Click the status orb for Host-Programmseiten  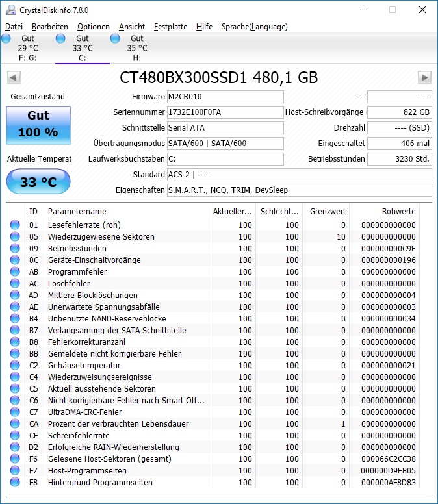click(x=15, y=470)
